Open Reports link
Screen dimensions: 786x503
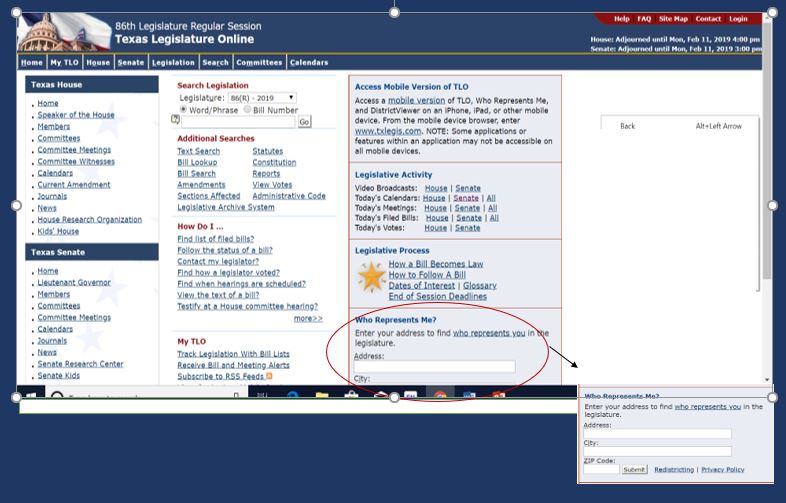tap(266, 174)
